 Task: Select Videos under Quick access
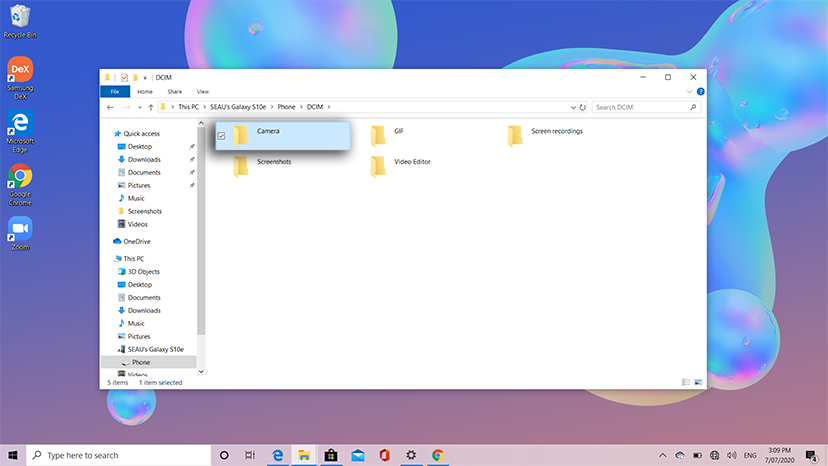click(133, 224)
